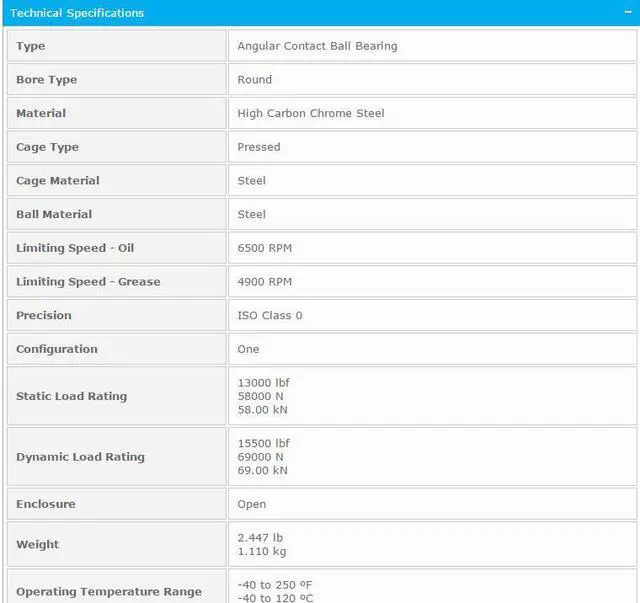The height and width of the screenshot is (603, 640).
Task: Click the Limiting Speed - Grease label
Action: point(88,282)
